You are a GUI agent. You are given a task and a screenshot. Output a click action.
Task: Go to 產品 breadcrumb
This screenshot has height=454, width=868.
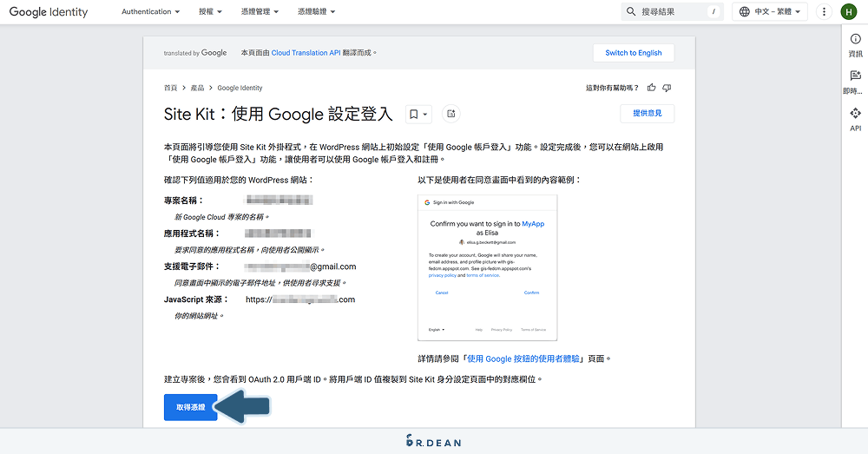click(x=197, y=88)
